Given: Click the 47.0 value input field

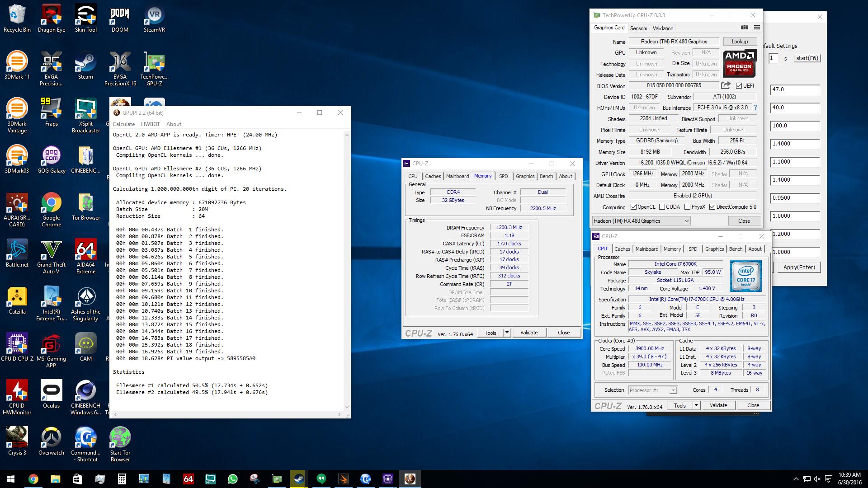Looking at the screenshot, I should point(794,89).
